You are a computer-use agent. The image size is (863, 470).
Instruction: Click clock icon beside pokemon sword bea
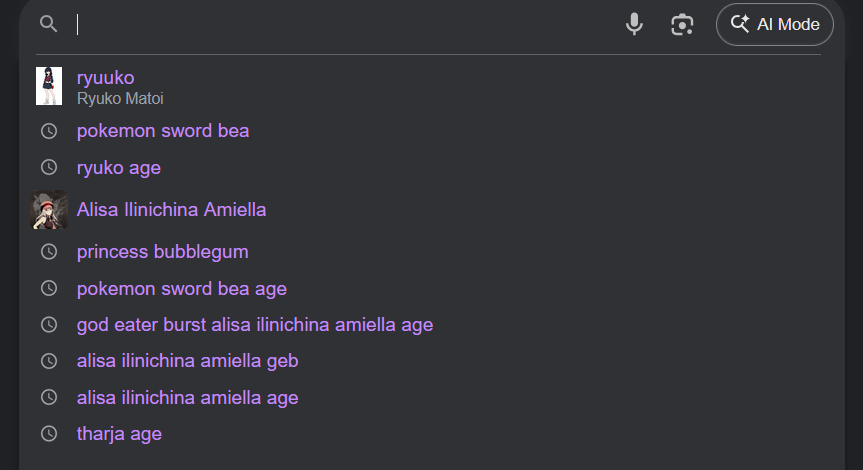[49, 131]
